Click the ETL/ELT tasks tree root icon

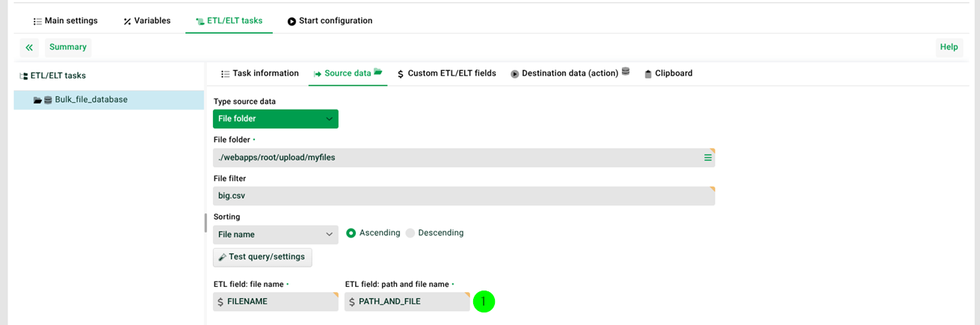point(23,76)
